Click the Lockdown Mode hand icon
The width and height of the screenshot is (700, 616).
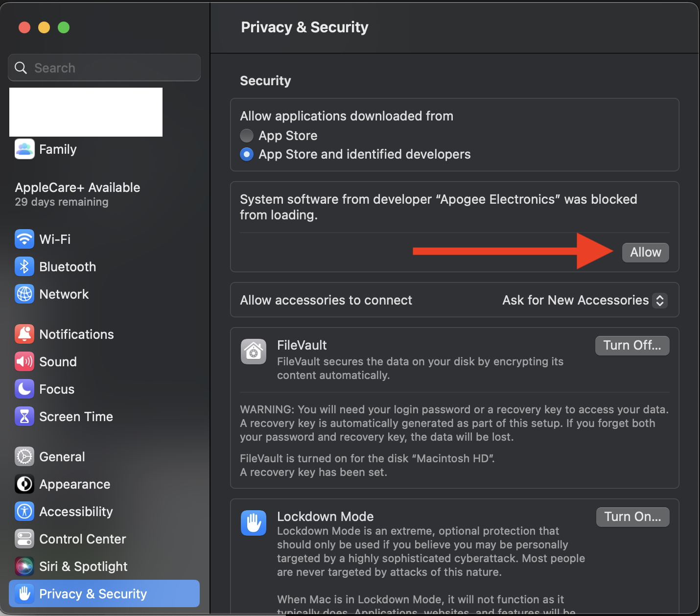pyautogui.click(x=253, y=523)
